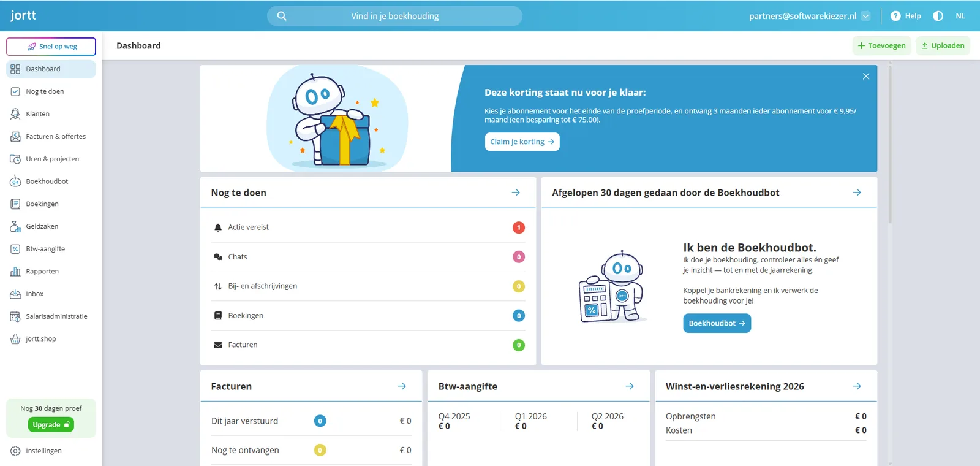Open Btw-aangifte card arrow
980x466 pixels.
[x=630, y=386]
